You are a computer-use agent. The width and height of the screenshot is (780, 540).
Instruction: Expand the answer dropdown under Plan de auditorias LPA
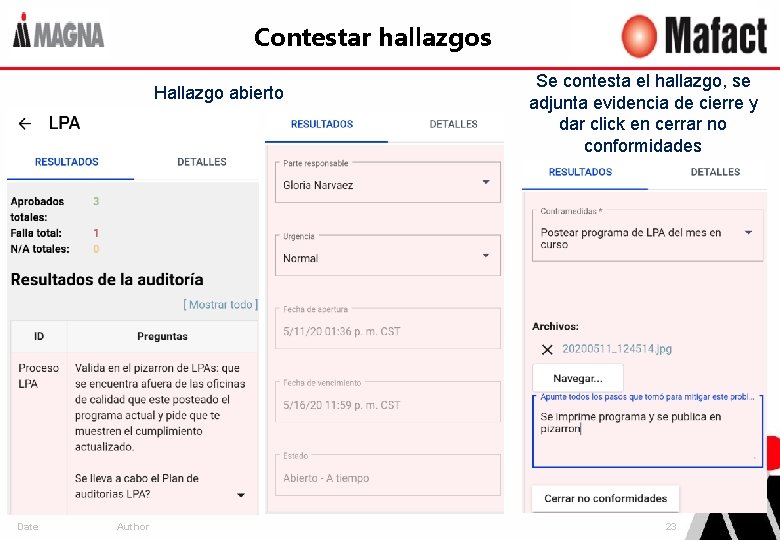click(241, 495)
